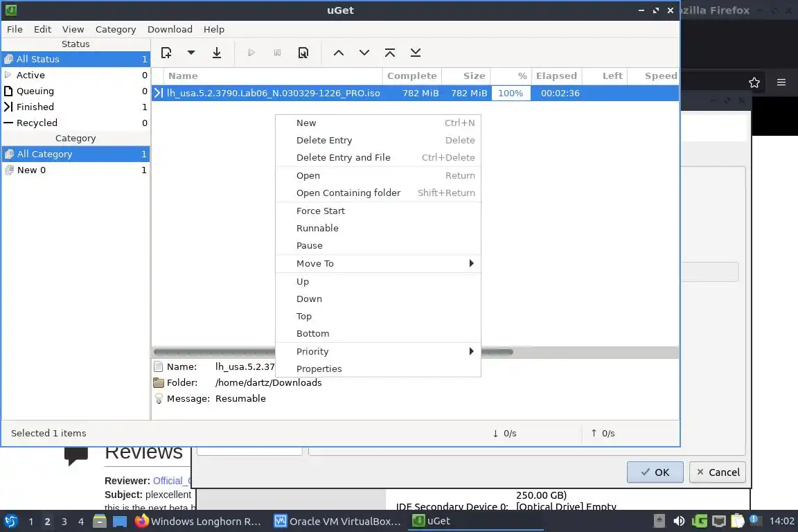Screen dimensions: 798x532
Task: Open Firefox hamburger menu icon
Action: [781, 82]
